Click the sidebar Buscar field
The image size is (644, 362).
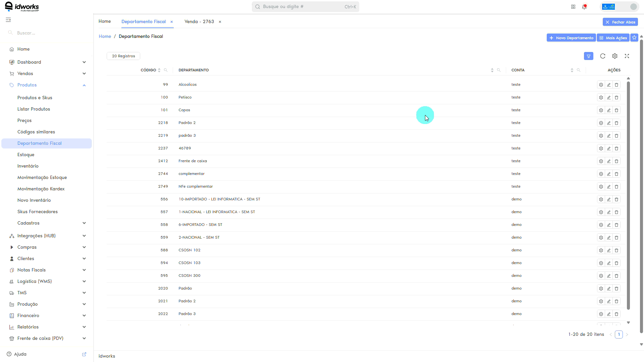click(47, 33)
